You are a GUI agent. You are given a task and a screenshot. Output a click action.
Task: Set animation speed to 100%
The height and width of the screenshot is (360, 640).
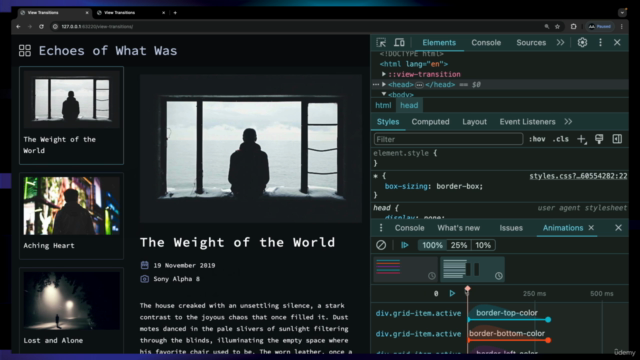point(432,245)
